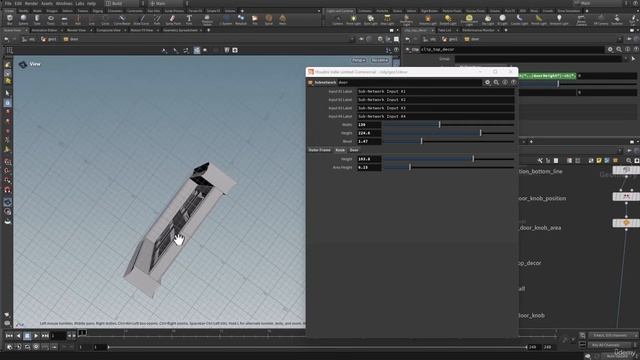This screenshot has width=640, height=360.
Task: Select the Font shelf tool
Action: click(189, 20)
